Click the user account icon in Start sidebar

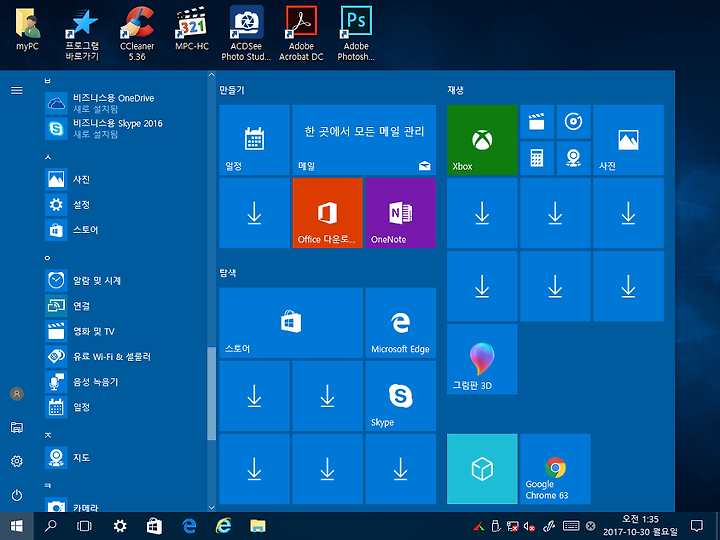tap(17, 394)
